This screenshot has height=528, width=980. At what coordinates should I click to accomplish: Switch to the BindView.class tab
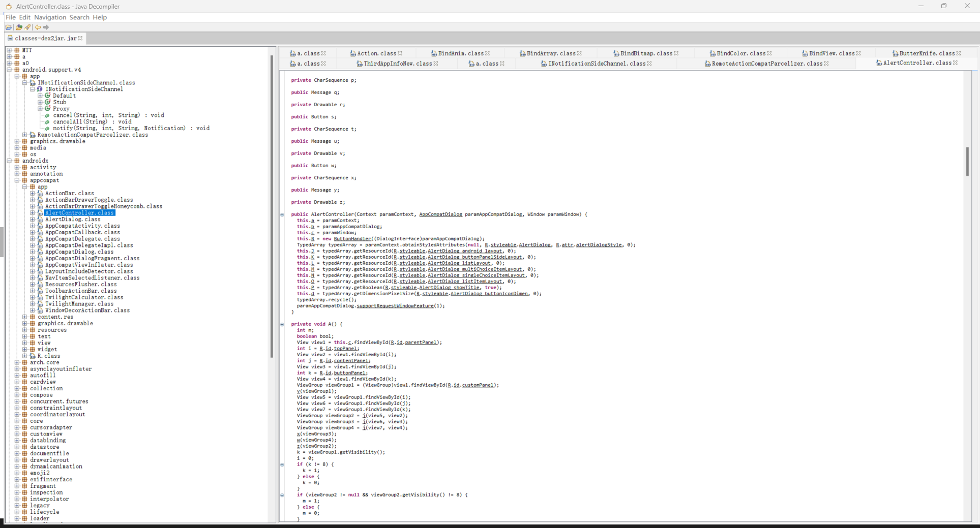tap(831, 53)
